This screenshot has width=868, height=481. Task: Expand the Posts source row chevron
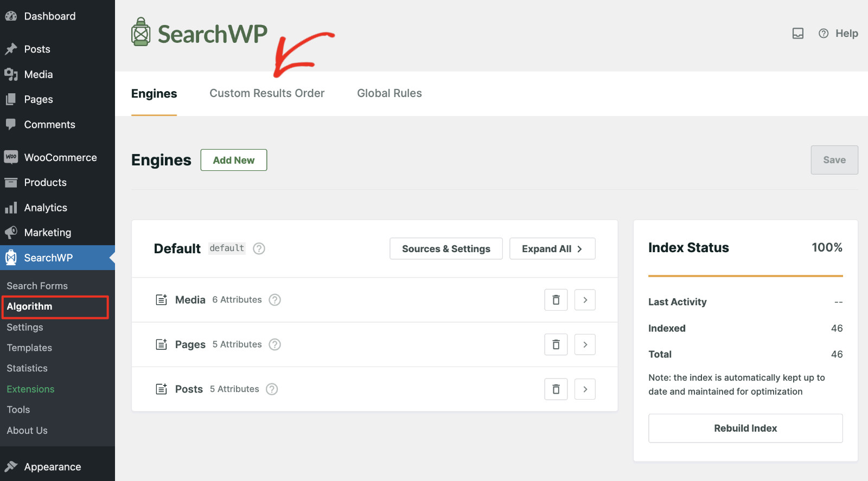[585, 389]
